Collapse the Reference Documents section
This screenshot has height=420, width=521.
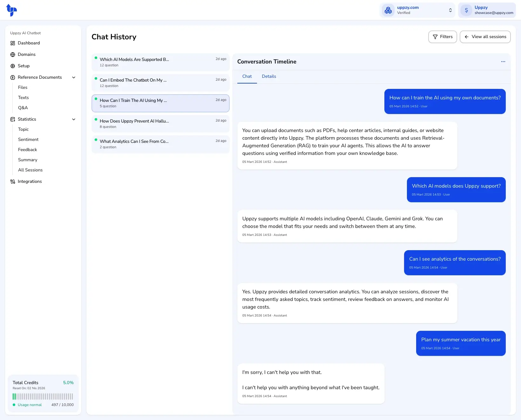(x=74, y=77)
